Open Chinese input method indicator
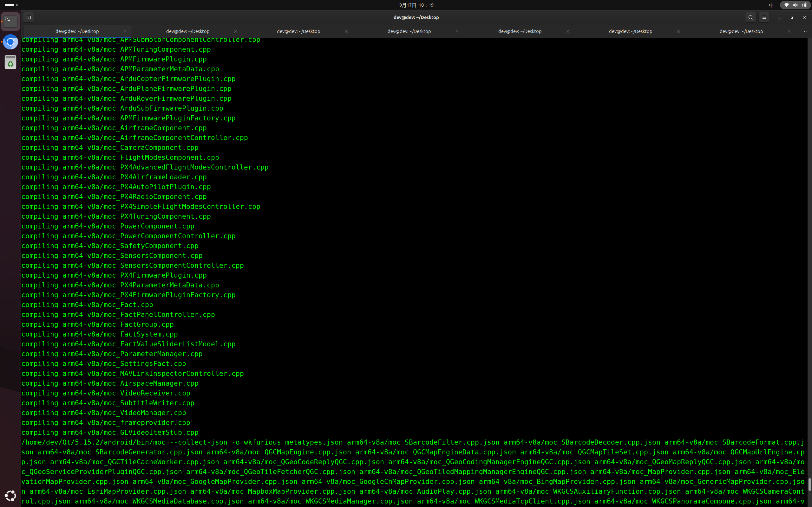 (771, 5)
